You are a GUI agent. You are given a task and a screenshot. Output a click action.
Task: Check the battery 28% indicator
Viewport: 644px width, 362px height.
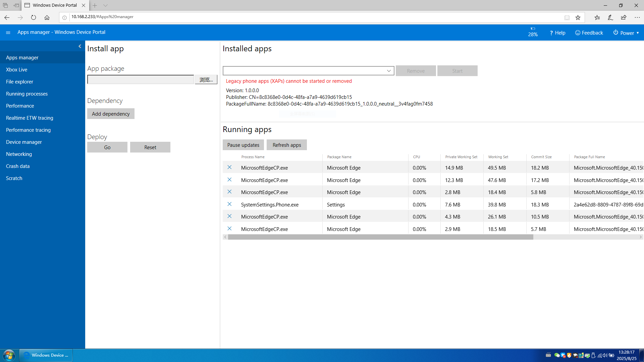click(x=533, y=32)
